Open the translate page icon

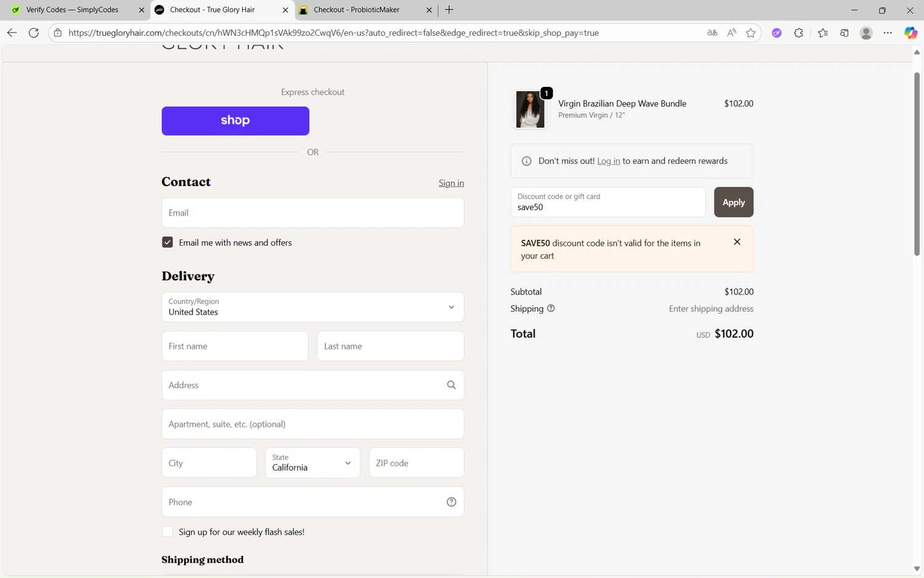712,33
